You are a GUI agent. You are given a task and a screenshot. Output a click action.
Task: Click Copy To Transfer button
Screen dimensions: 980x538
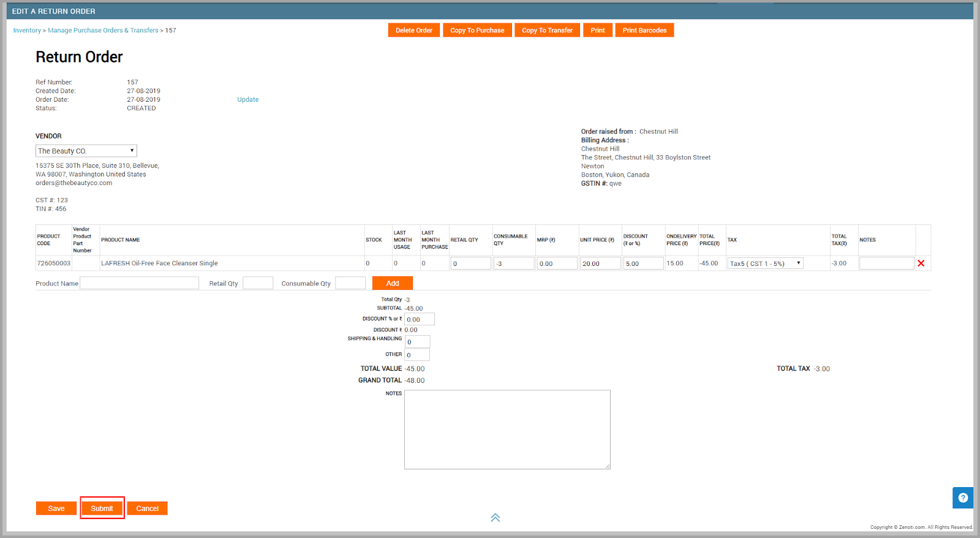[547, 30]
